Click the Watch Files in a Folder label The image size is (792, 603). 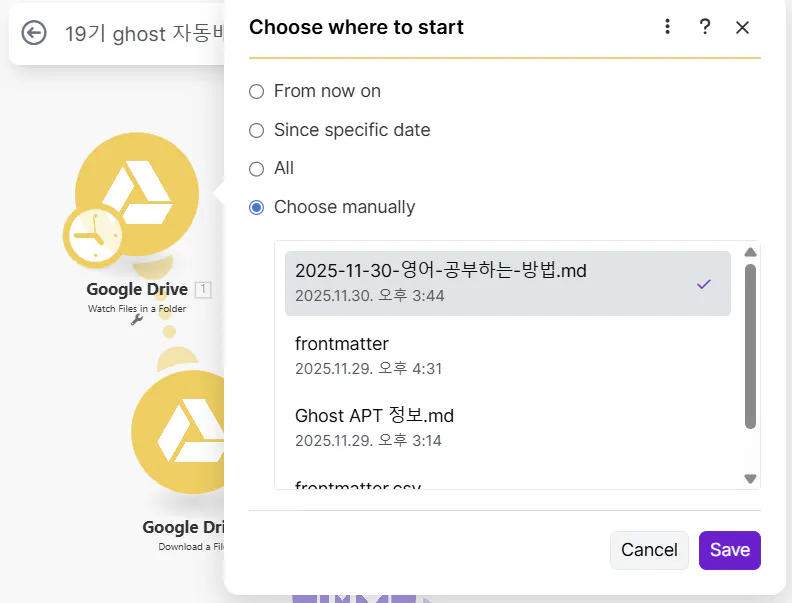click(137, 309)
